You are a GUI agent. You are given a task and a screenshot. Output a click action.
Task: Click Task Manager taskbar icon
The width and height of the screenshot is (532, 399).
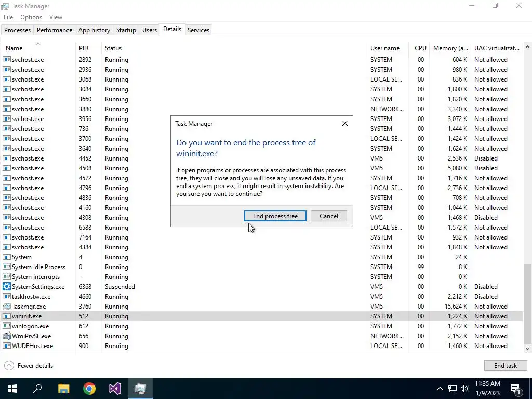pyautogui.click(x=140, y=389)
